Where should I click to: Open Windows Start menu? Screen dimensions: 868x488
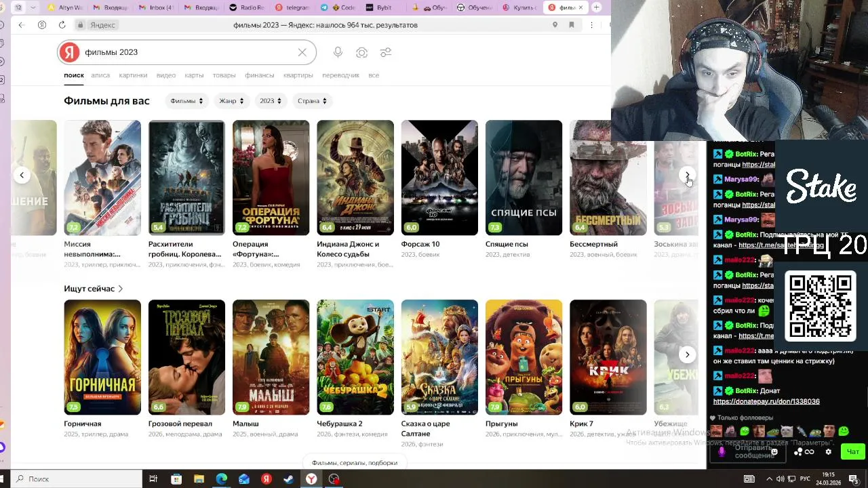pos(3,479)
